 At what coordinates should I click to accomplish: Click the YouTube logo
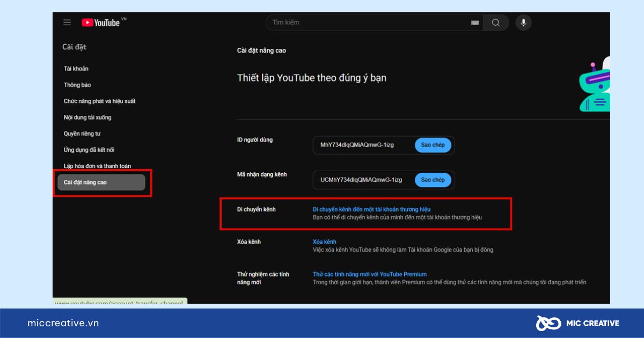[x=99, y=22]
